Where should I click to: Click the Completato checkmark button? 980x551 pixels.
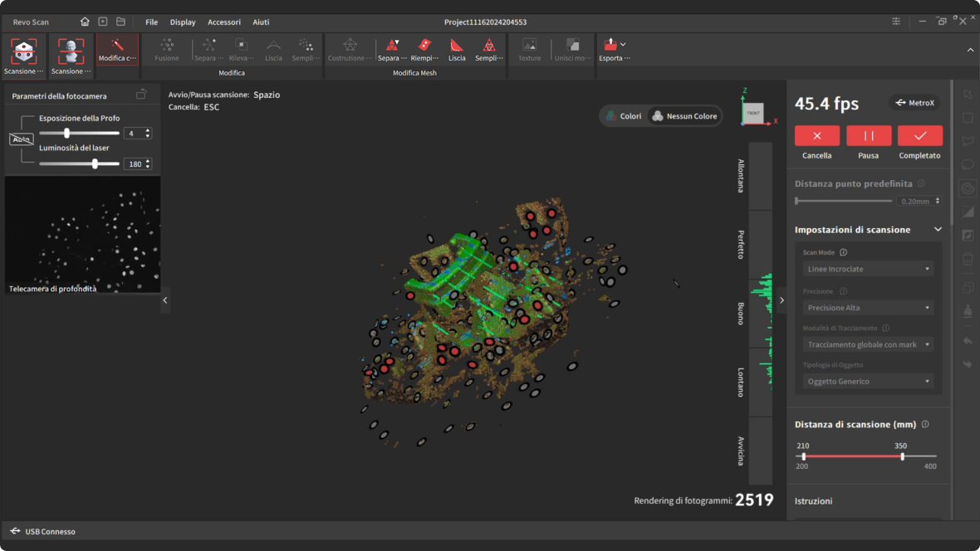pos(919,135)
